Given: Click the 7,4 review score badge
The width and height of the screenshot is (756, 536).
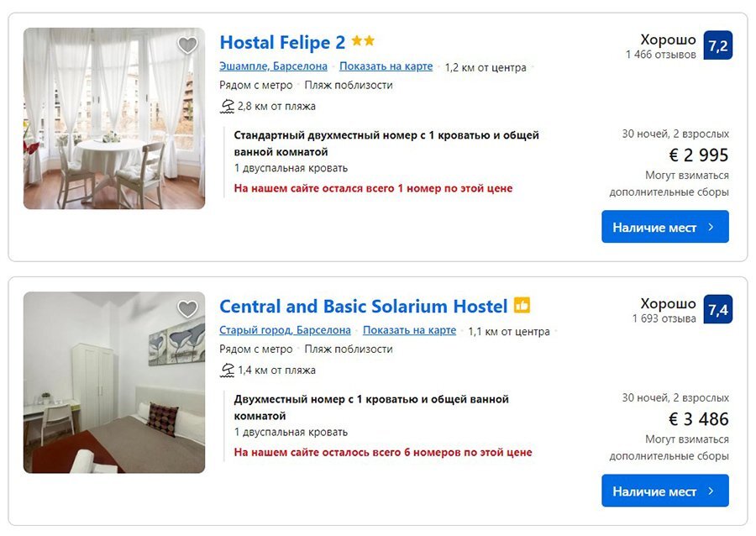Looking at the screenshot, I should pyautogui.click(x=717, y=310).
